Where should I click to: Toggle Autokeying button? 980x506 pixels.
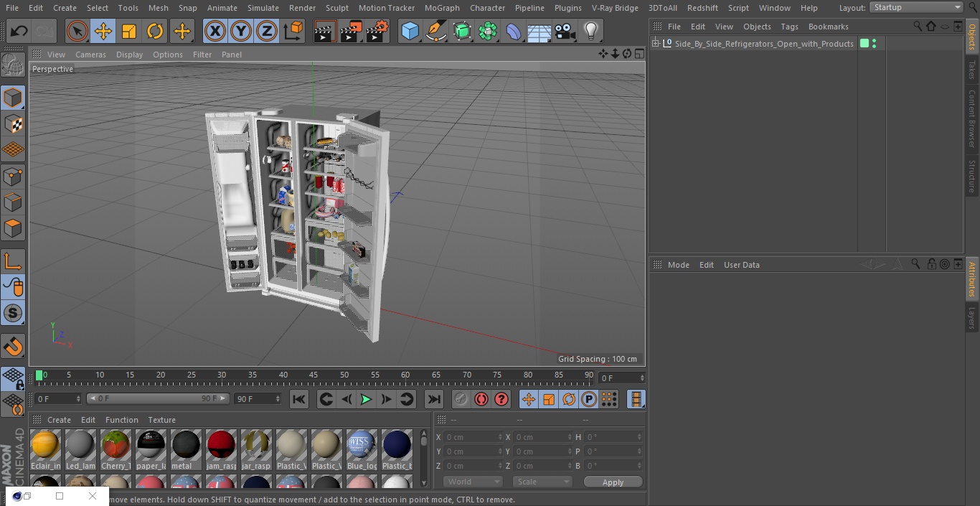[481, 399]
